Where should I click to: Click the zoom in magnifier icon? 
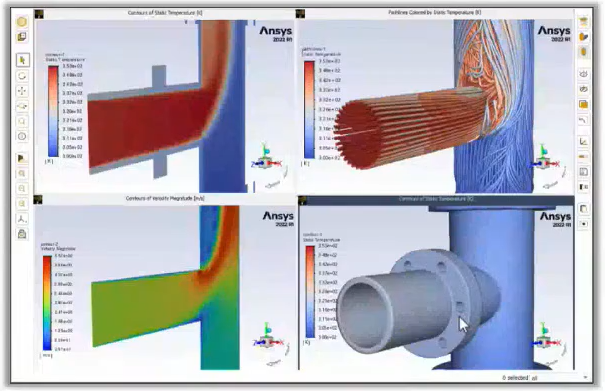pos(22,173)
